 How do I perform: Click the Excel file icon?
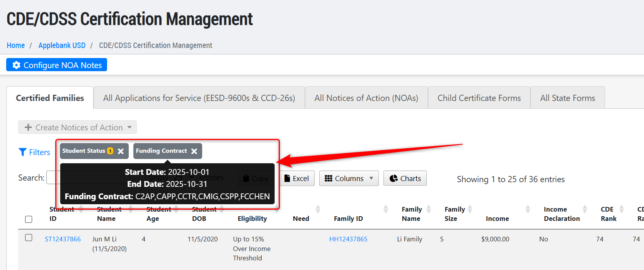point(287,178)
